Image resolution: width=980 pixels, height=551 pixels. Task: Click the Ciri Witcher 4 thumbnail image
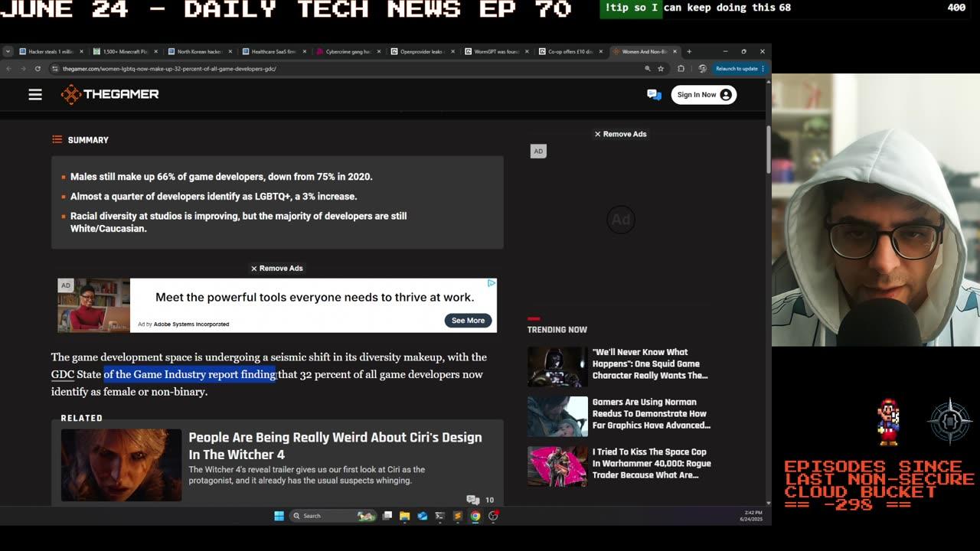[121, 465]
